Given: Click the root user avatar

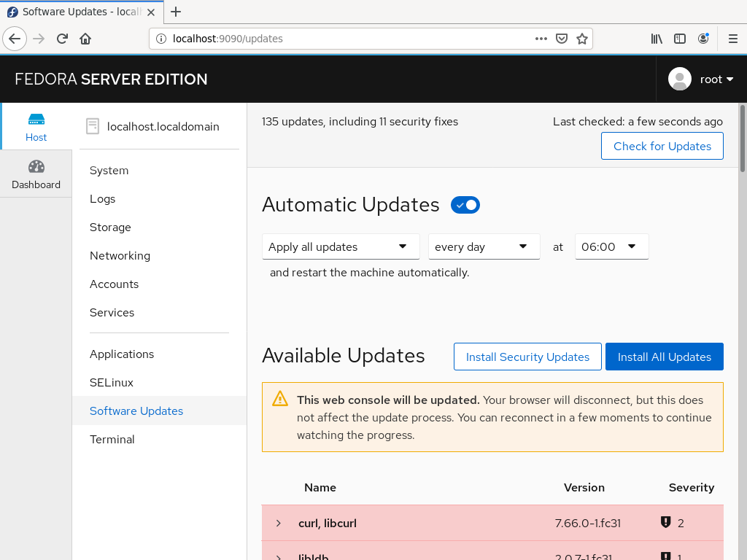Looking at the screenshot, I should coord(680,79).
